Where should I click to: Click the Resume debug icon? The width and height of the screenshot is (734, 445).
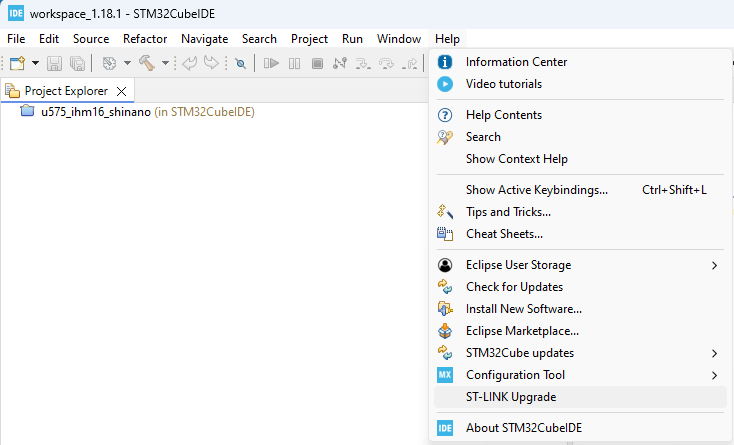[x=271, y=63]
